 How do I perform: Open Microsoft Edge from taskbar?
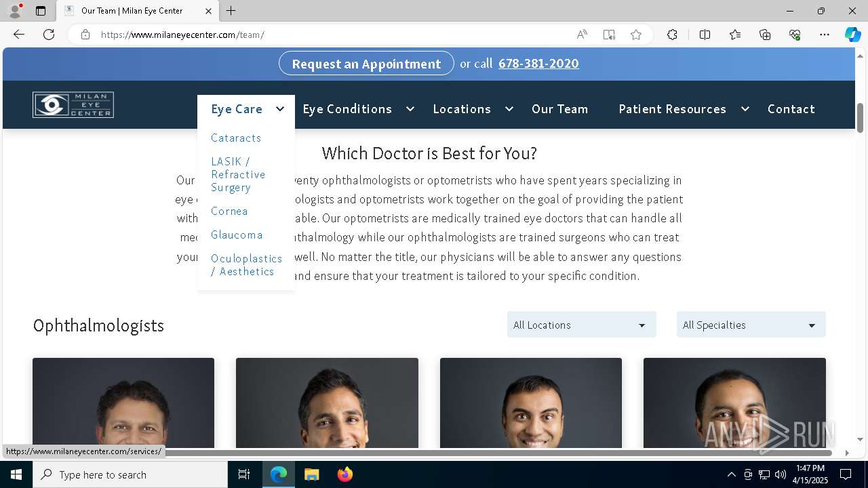(x=279, y=474)
